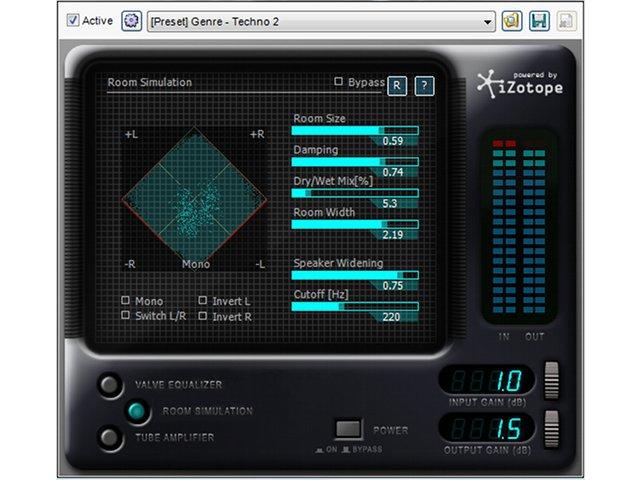Click the Room Width value 2.19
Screen dimensions: 640x480
point(393,235)
